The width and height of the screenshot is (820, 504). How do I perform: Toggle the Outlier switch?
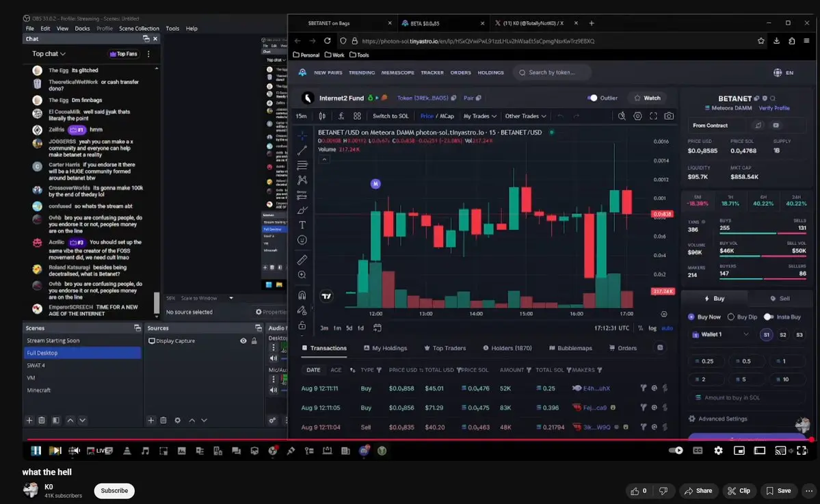592,98
